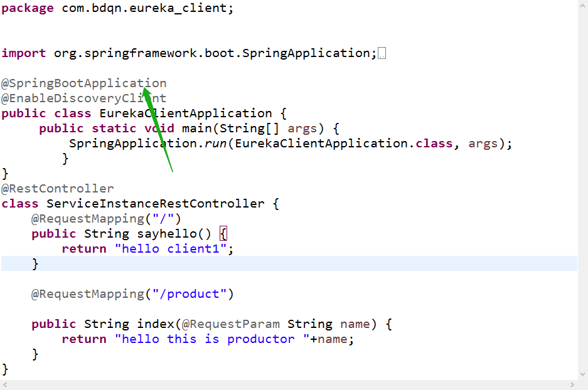This screenshot has height=390, width=588.
Task: Click on the index method name
Action: tap(155, 324)
